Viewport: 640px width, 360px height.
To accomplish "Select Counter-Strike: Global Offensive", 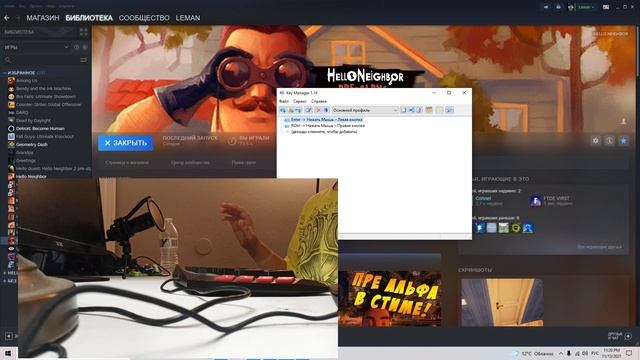I will [x=48, y=104].
